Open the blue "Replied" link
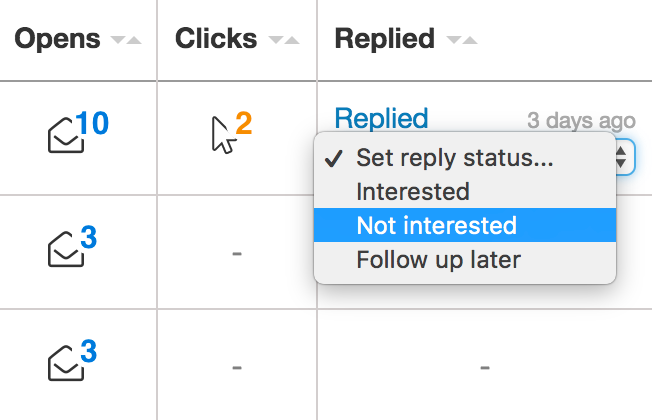The width and height of the screenshot is (652, 420). point(381,118)
